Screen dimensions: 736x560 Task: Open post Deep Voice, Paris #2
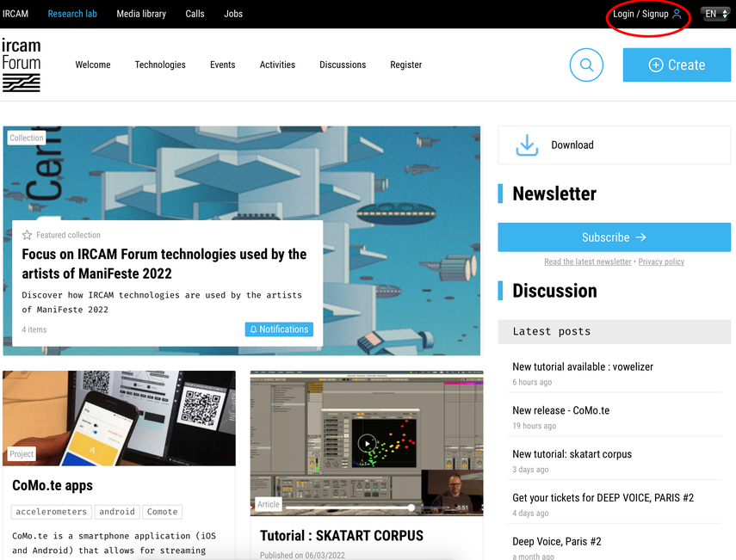[557, 541]
